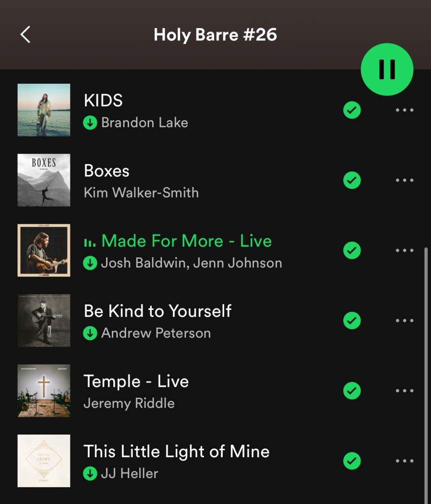The height and width of the screenshot is (504, 431).
Task: Open options for Be Kind to Yourself
Action: coord(404,320)
